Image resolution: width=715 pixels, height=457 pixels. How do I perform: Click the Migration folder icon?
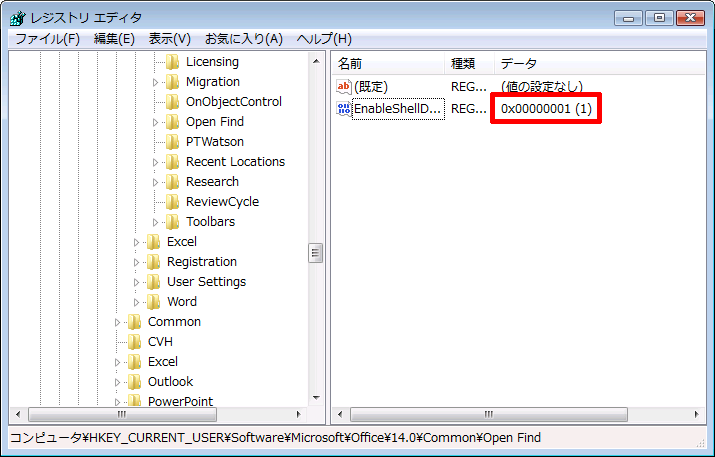click(x=172, y=82)
